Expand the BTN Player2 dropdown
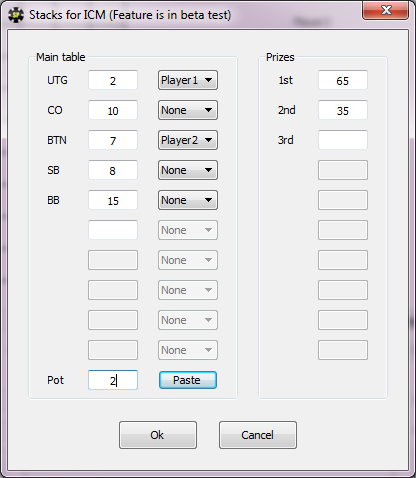416x478 pixels. (x=188, y=140)
